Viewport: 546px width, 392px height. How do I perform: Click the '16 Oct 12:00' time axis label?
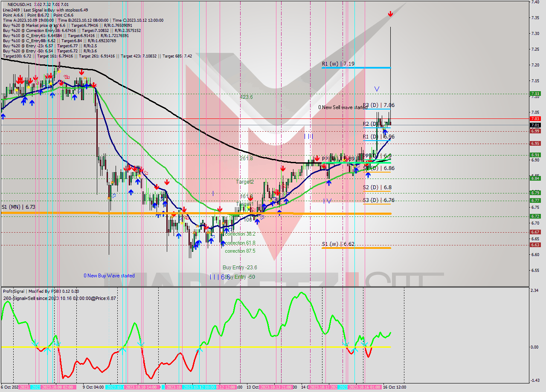(x=395, y=387)
